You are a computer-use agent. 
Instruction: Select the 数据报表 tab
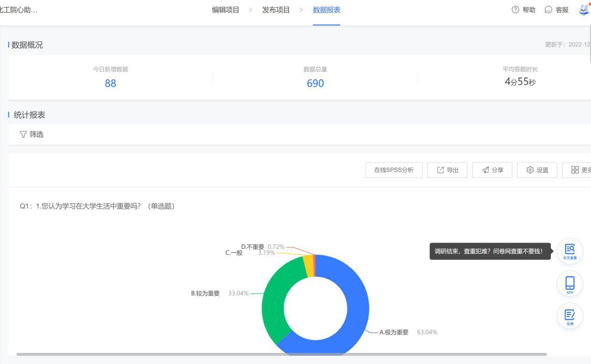[326, 10]
